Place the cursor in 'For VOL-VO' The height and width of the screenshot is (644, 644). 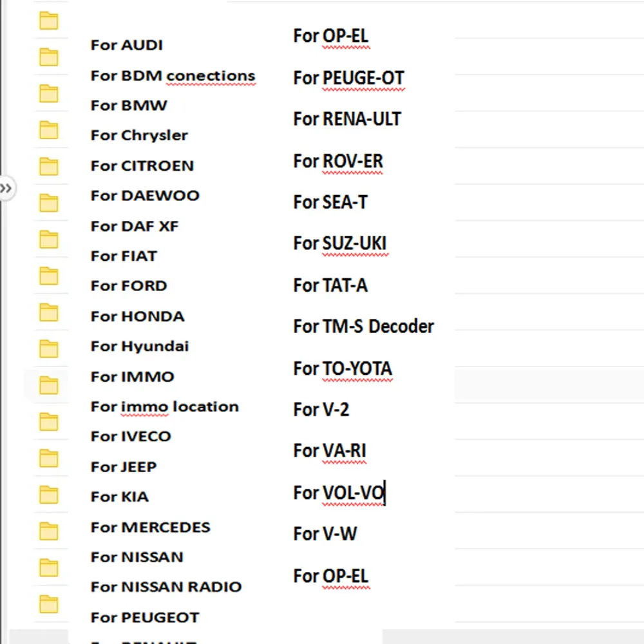(x=339, y=493)
